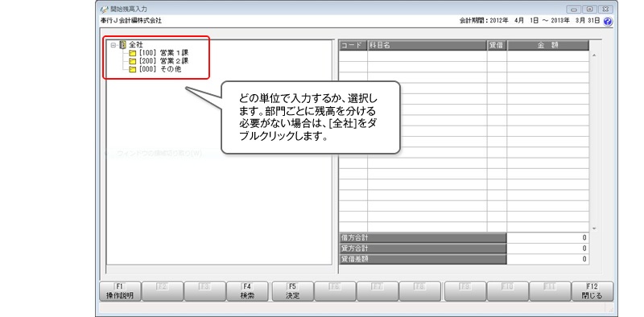Click the 科目名 column header
Screen dimensions: 644x317
click(x=427, y=46)
